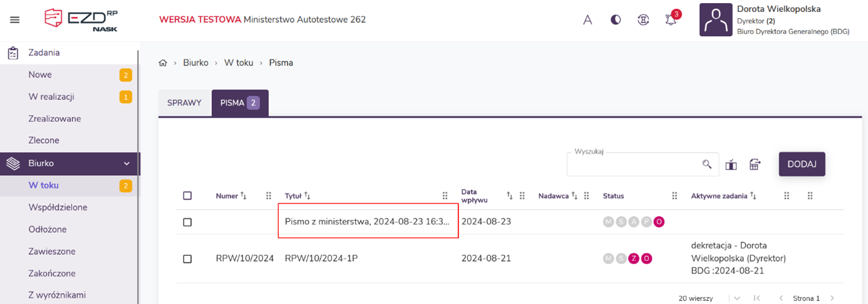Tick the select-all checkbox in table header
868x304 pixels.
(x=187, y=196)
